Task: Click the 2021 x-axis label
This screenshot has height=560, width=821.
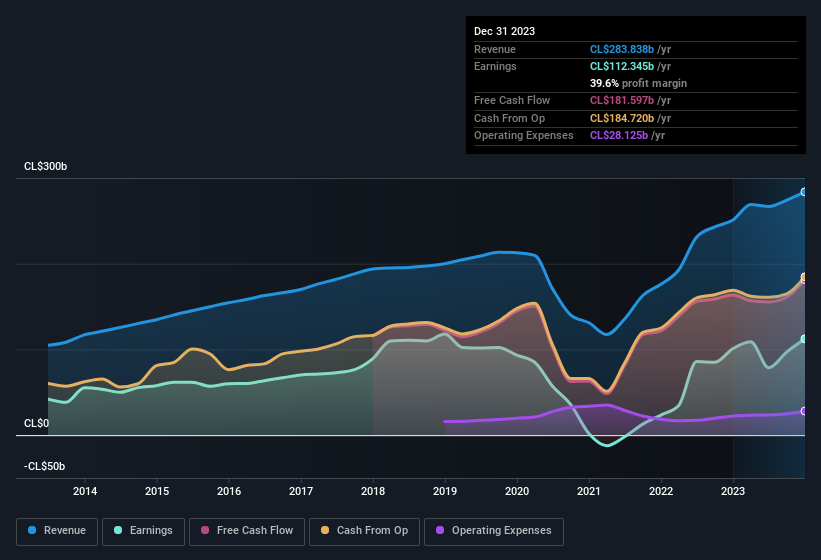Action: pos(589,491)
